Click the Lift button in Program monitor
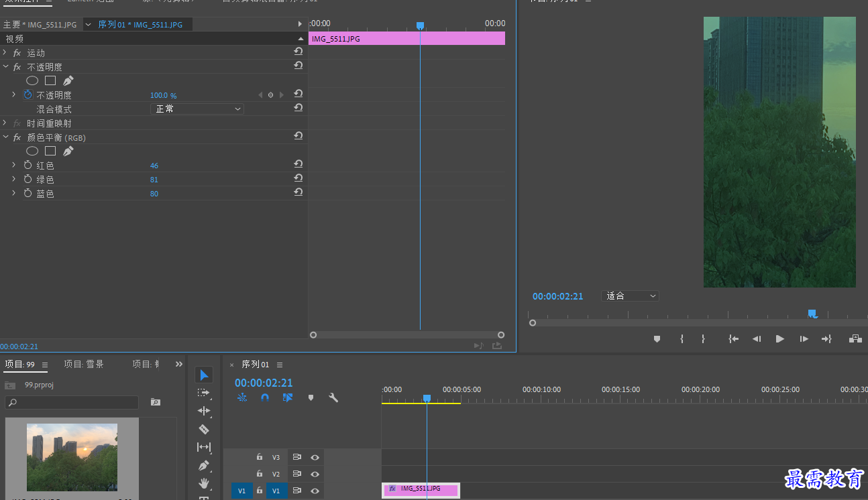The height and width of the screenshot is (500, 868). (x=855, y=339)
